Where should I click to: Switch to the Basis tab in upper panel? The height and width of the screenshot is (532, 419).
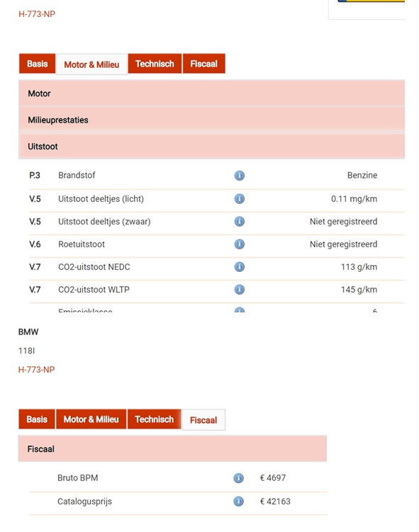click(x=37, y=64)
